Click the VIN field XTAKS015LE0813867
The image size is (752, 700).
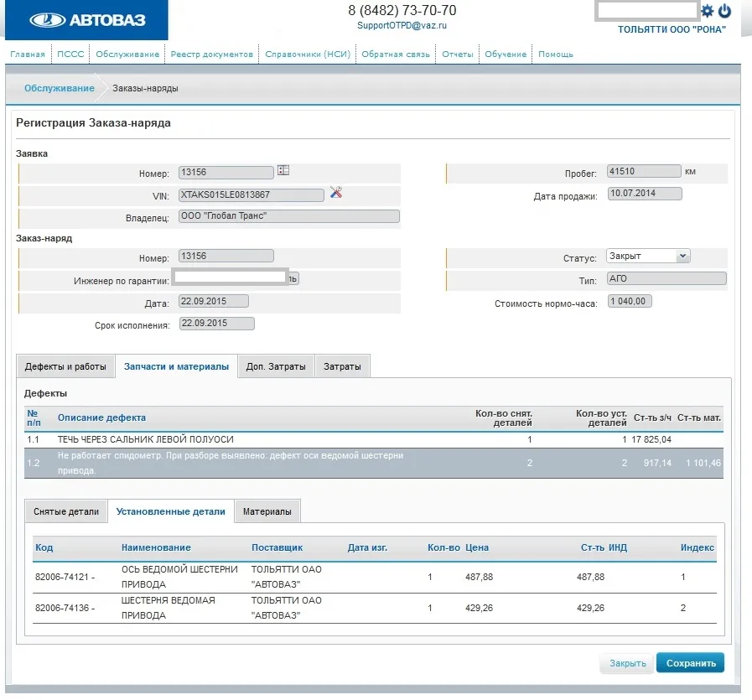pyautogui.click(x=251, y=194)
